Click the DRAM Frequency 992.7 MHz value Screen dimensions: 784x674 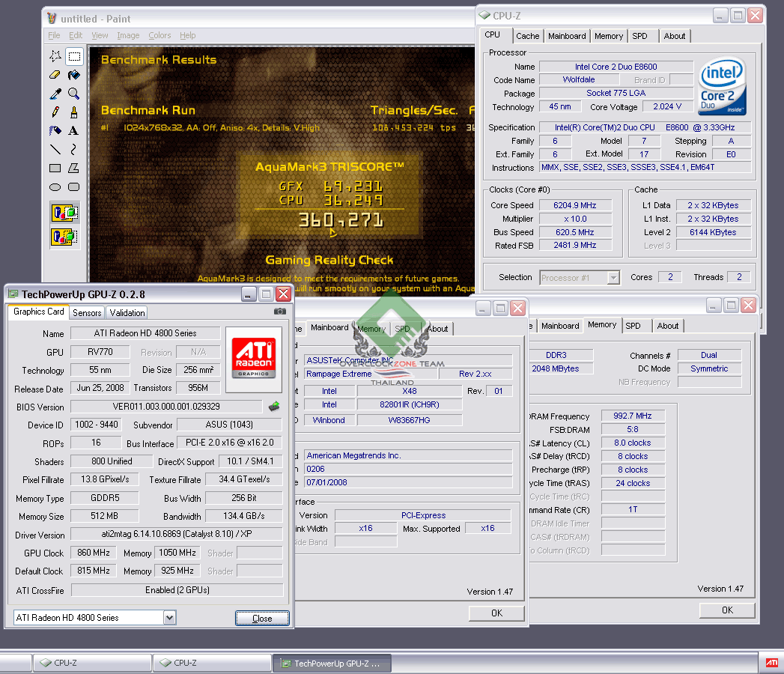(633, 416)
